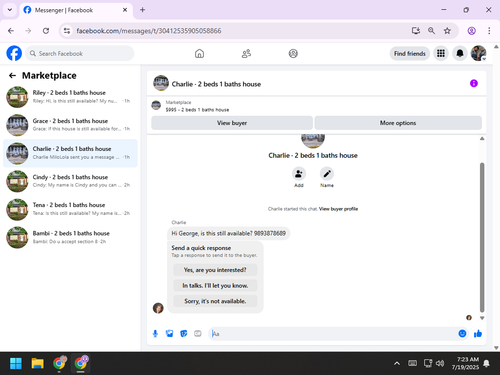Screen dimensions: 500x375
Task: Open Cindy - 2 beds 1 baths house chat
Action: click(x=70, y=181)
